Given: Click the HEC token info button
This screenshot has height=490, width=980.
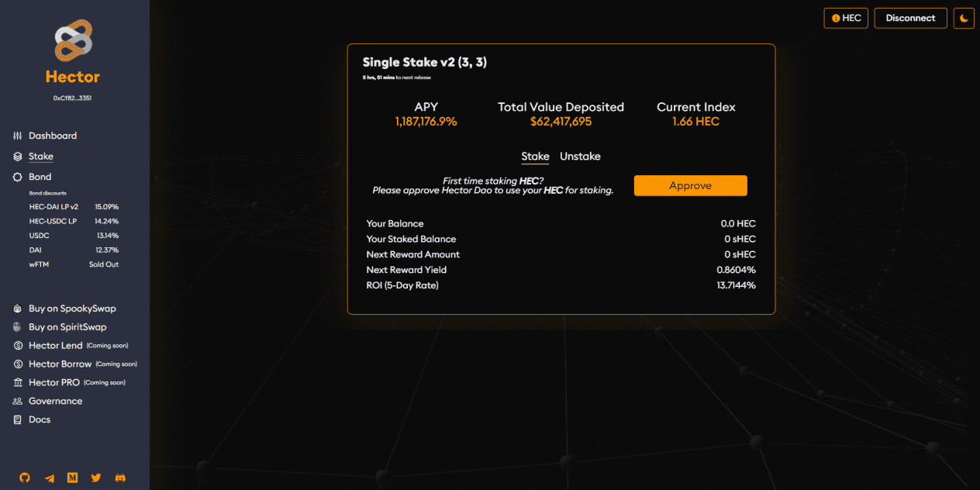Looking at the screenshot, I should pyautogui.click(x=846, y=18).
